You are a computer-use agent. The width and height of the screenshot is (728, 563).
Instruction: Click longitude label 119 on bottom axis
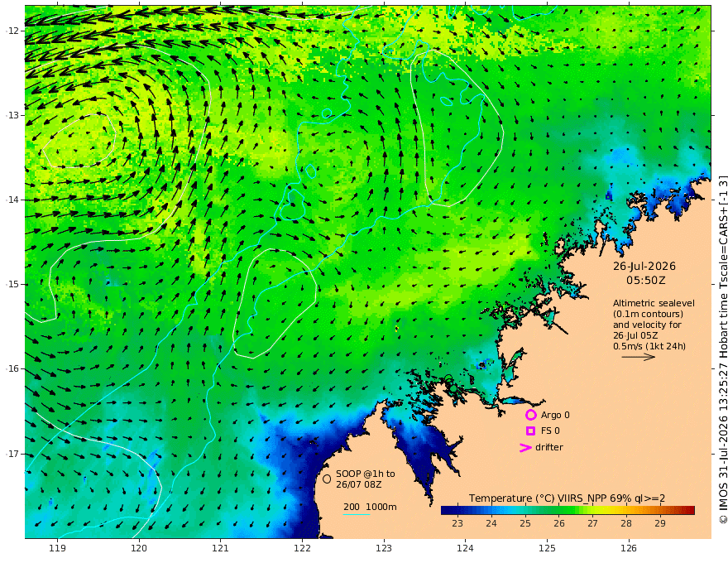[x=57, y=549]
